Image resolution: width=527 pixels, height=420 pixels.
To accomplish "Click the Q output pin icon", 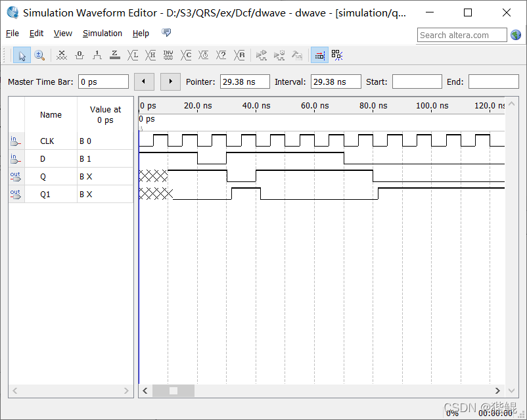I will (x=16, y=177).
